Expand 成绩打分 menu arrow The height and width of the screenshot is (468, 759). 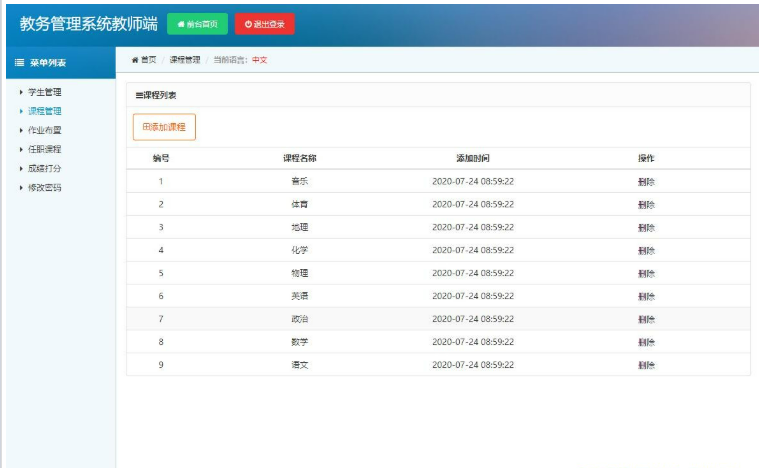point(21,168)
